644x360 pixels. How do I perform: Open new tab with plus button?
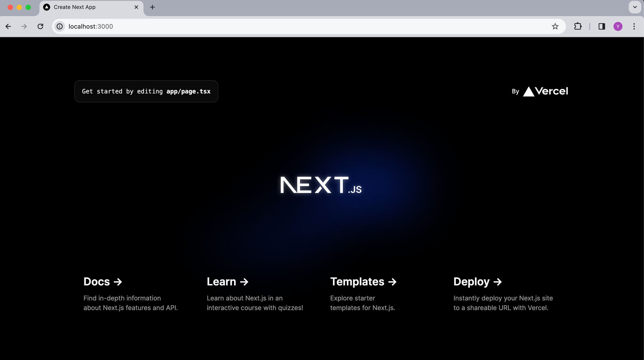coord(152,7)
